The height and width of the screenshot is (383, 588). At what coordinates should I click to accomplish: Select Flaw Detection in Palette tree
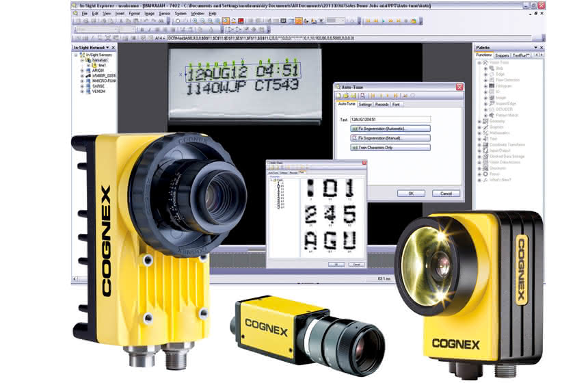pos(507,80)
